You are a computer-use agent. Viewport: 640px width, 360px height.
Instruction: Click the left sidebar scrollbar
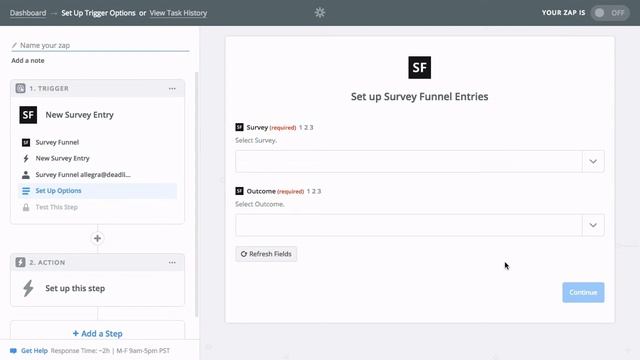(x=196, y=194)
